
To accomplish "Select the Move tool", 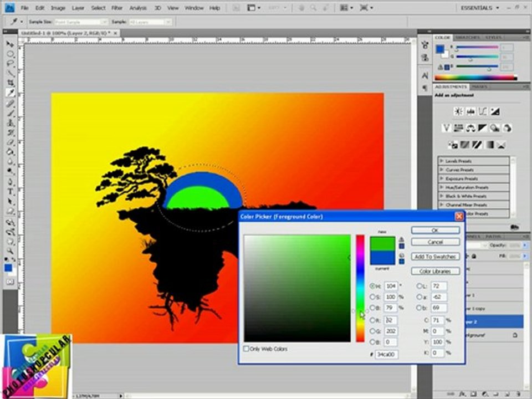I will 11,44.
